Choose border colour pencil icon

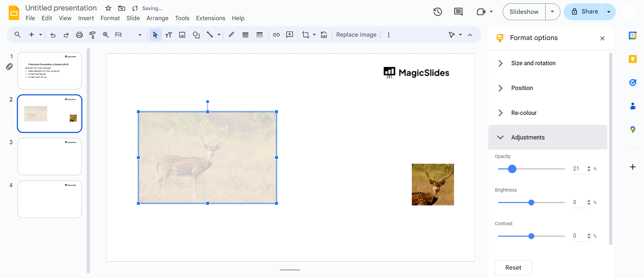point(231,35)
